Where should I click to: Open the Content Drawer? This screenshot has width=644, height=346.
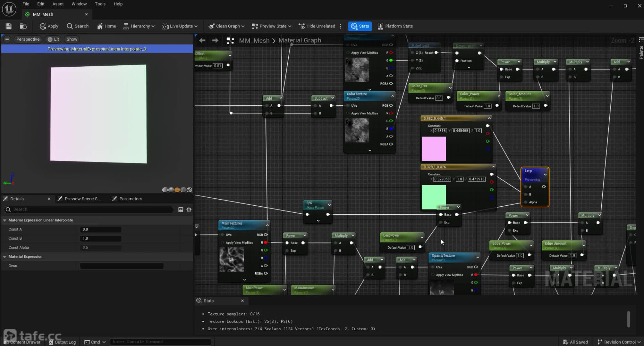22,342
